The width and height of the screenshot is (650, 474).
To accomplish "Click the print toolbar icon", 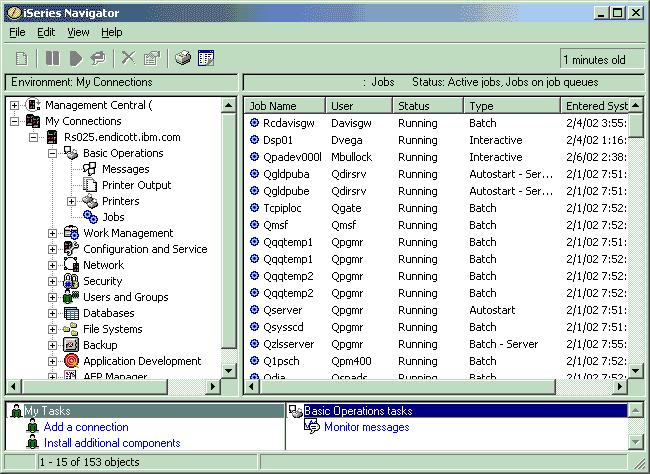I will (x=182, y=58).
